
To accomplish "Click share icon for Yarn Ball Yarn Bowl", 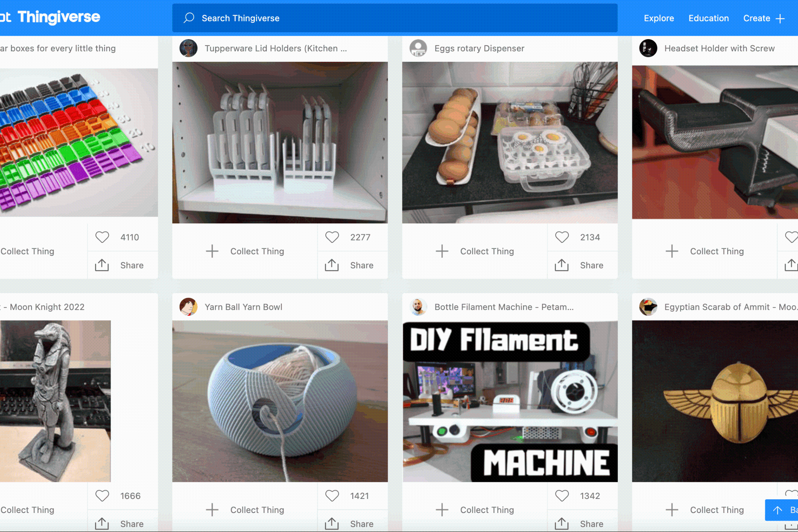I will [x=332, y=523].
